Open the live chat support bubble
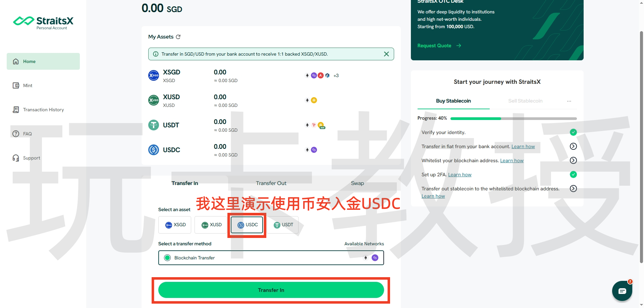The height and width of the screenshot is (308, 644). tap(622, 291)
